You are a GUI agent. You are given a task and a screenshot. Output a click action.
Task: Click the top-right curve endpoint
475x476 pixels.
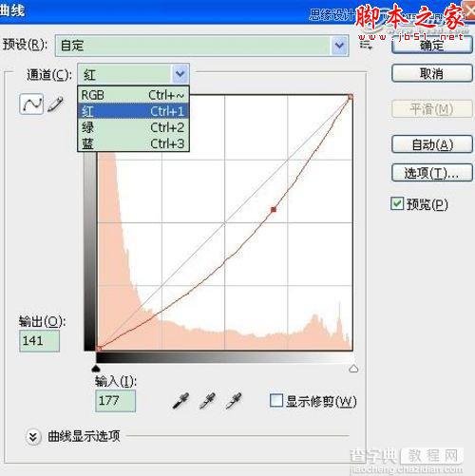click(351, 97)
